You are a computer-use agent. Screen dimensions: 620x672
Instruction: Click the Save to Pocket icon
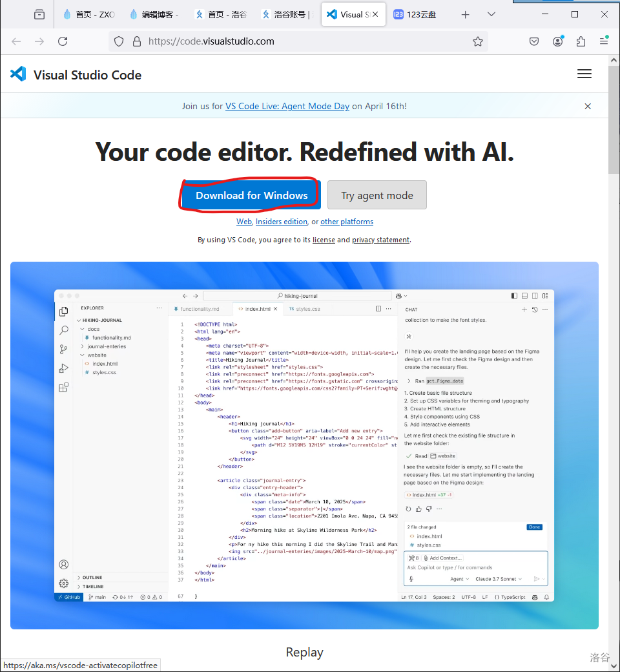534,41
